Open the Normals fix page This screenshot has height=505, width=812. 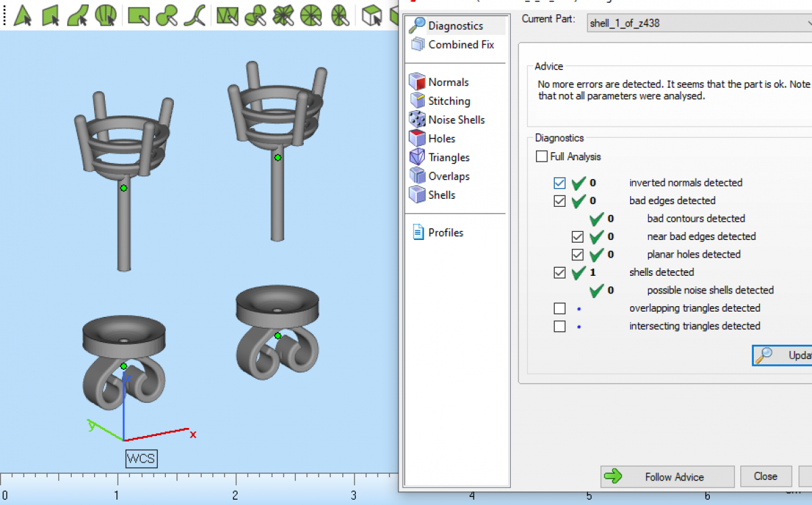tap(448, 82)
